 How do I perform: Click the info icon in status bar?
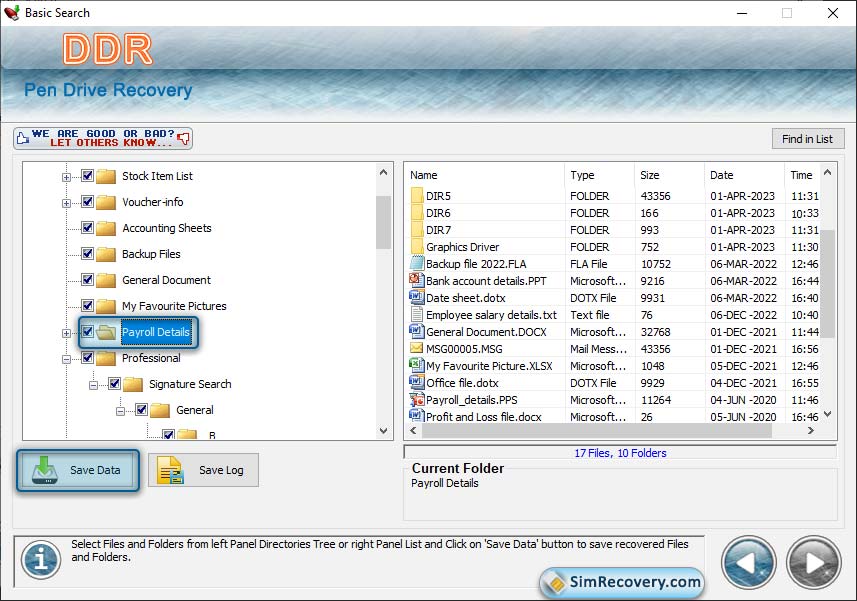[x=41, y=560]
